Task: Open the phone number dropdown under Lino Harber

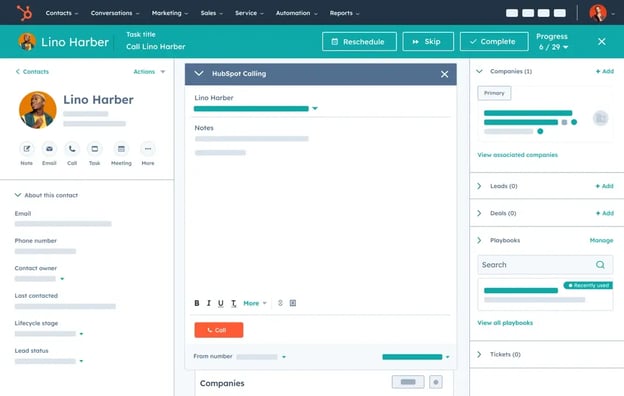Action: (x=315, y=108)
